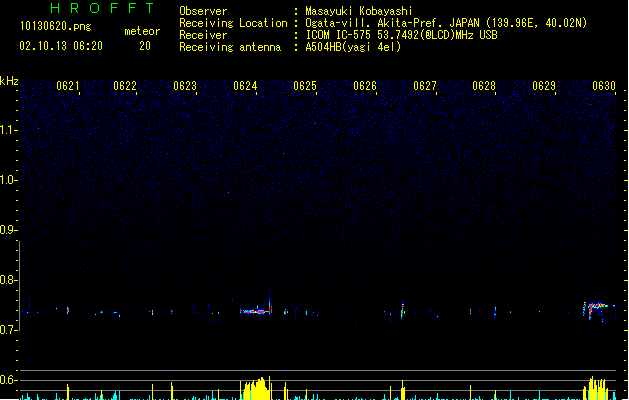This screenshot has height=400, width=629.
Task: Click the 0626 time marker
Action: (365, 86)
